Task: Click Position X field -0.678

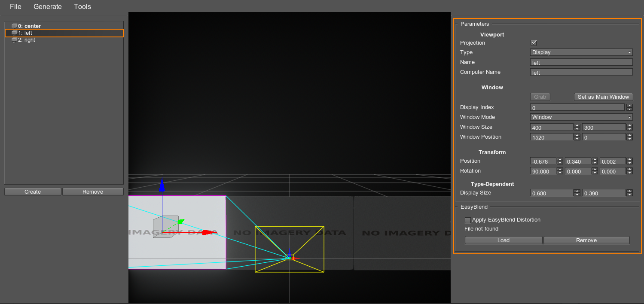Action: point(543,161)
